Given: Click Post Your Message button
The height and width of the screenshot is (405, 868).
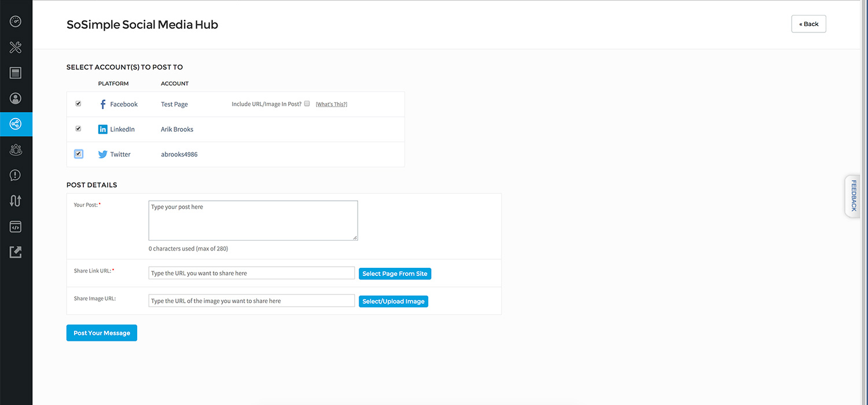Looking at the screenshot, I should pyautogui.click(x=102, y=333).
